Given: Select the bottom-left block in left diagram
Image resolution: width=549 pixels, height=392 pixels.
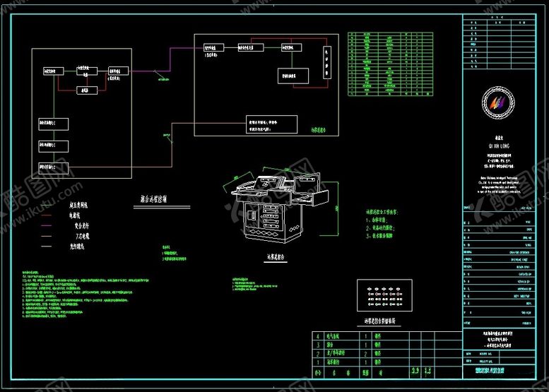Looking at the screenshot, I should [53, 165].
